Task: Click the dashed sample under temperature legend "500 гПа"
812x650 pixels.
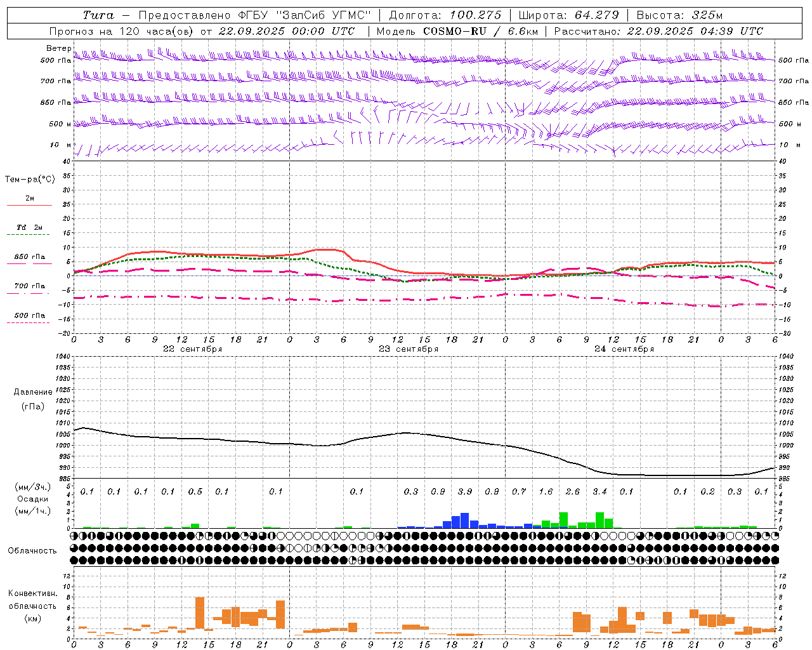Action: [x=29, y=323]
